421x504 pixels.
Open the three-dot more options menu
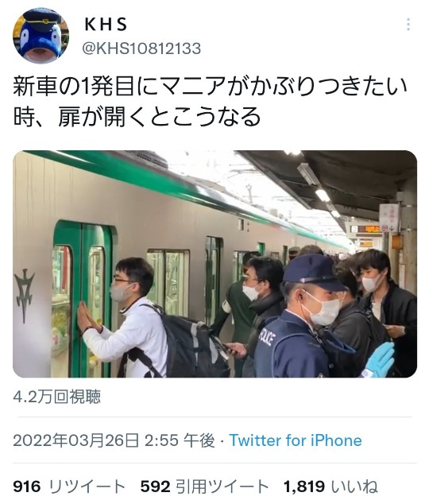pos(407,25)
